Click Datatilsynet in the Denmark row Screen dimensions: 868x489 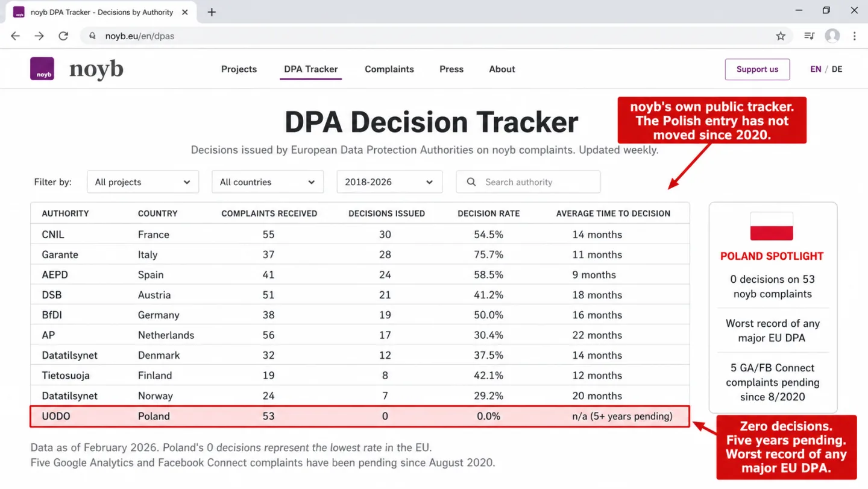[70, 356]
